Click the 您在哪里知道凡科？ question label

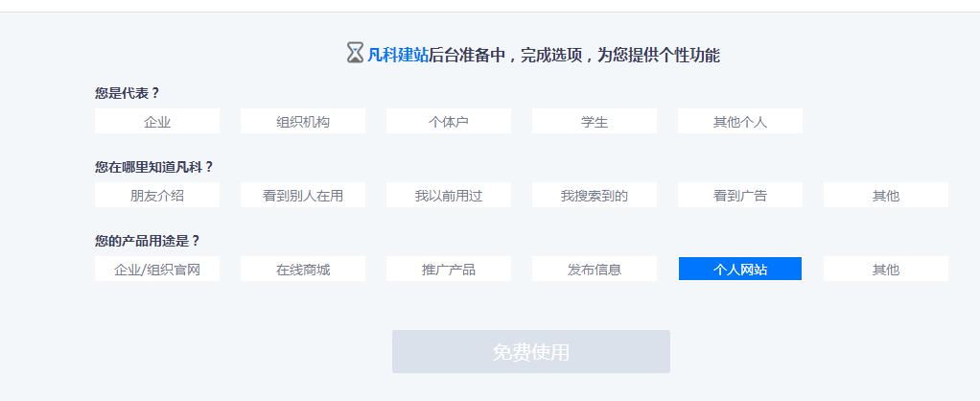[154, 167]
